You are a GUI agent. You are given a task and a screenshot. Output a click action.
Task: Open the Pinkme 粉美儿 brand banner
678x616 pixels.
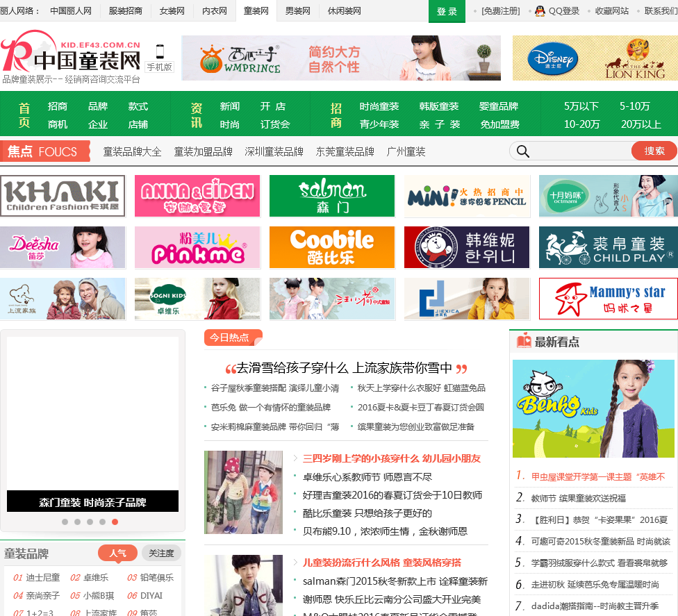tap(197, 247)
